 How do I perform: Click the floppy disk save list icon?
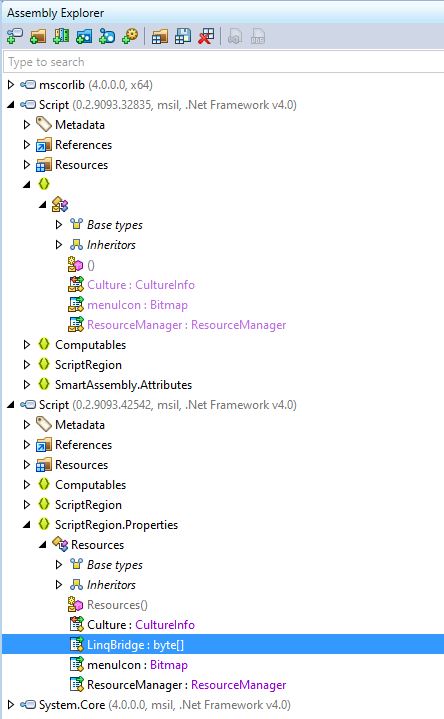tap(183, 37)
